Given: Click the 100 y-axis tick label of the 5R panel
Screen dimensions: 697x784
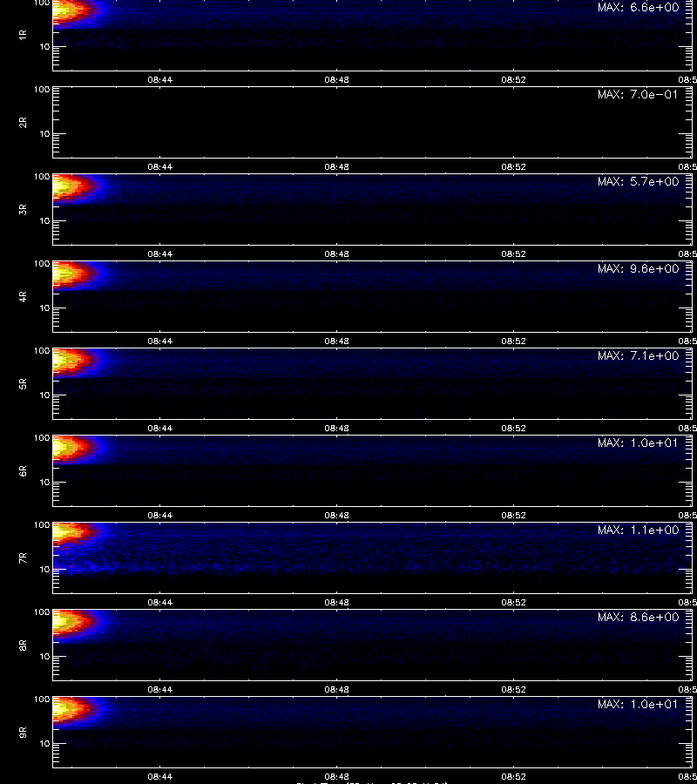Looking at the screenshot, I should pyautogui.click(x=42, y=350).
